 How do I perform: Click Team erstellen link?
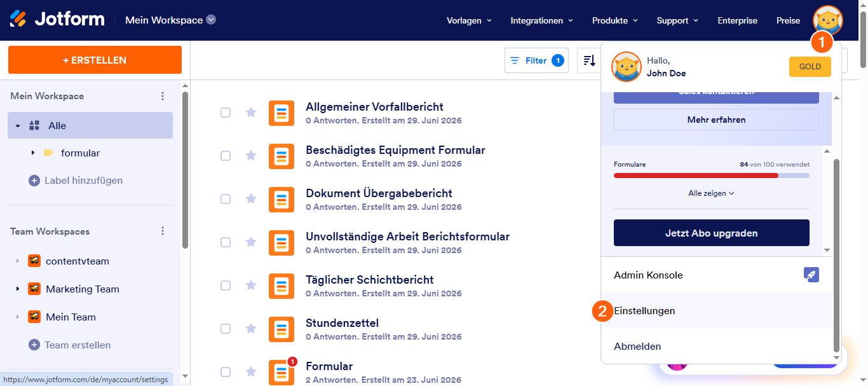click(x=78, y=345)
